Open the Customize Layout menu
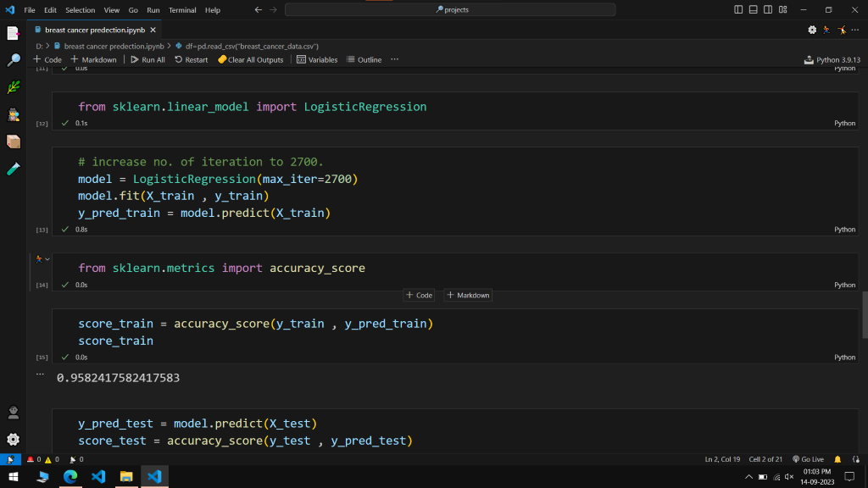Image resolution: width=868 pixels, height=488 pixels. coord(782,10)
